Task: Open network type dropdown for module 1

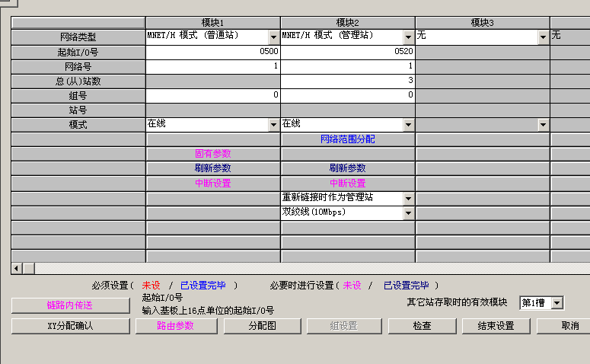Action: (x=273, y=37)
